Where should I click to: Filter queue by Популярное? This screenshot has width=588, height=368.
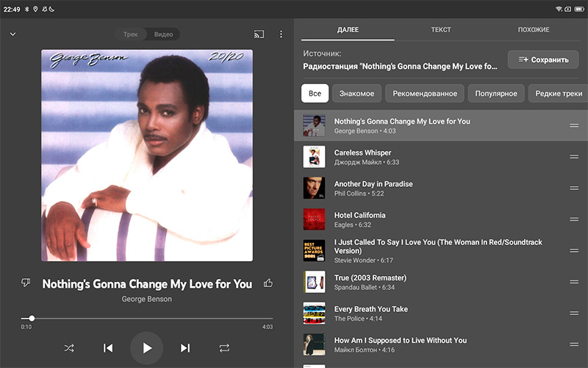click(495, 93)
